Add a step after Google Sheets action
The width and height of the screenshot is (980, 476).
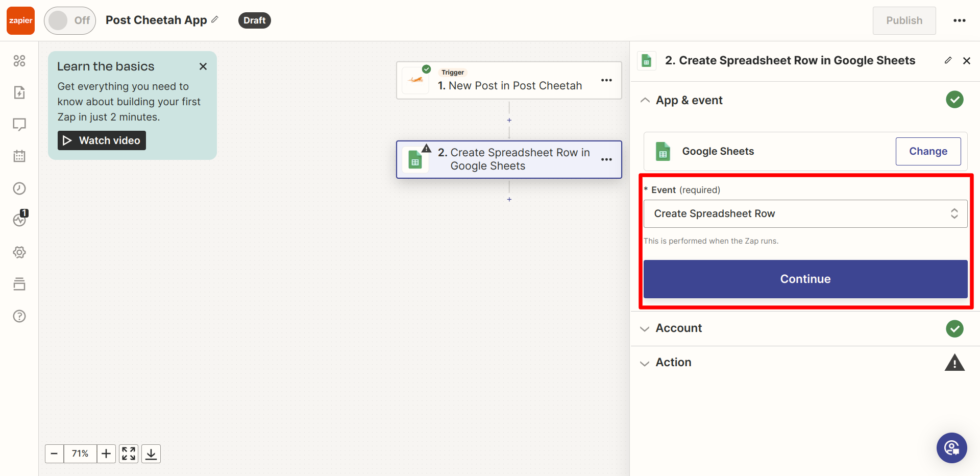coord(509,199)
